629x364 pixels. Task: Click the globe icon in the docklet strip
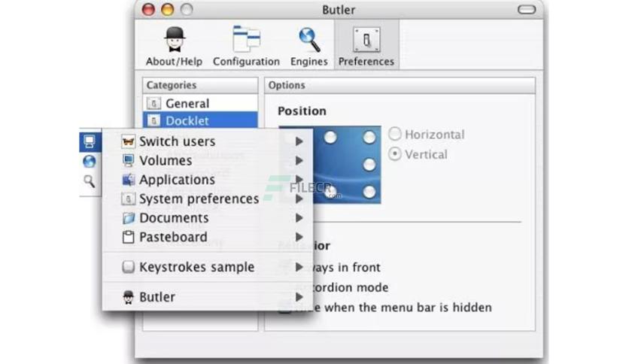click(90, 161)
